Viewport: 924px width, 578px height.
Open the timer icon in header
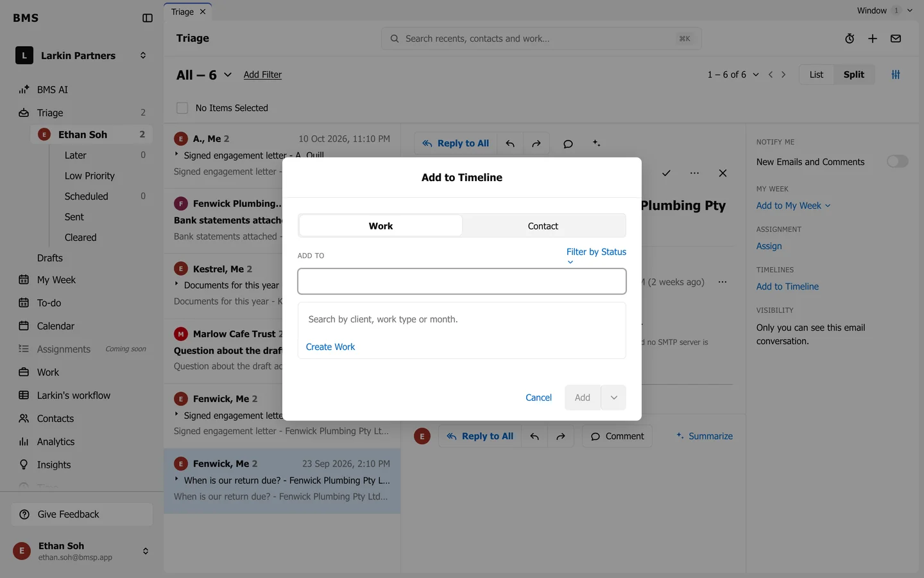[x=850, y=39]
